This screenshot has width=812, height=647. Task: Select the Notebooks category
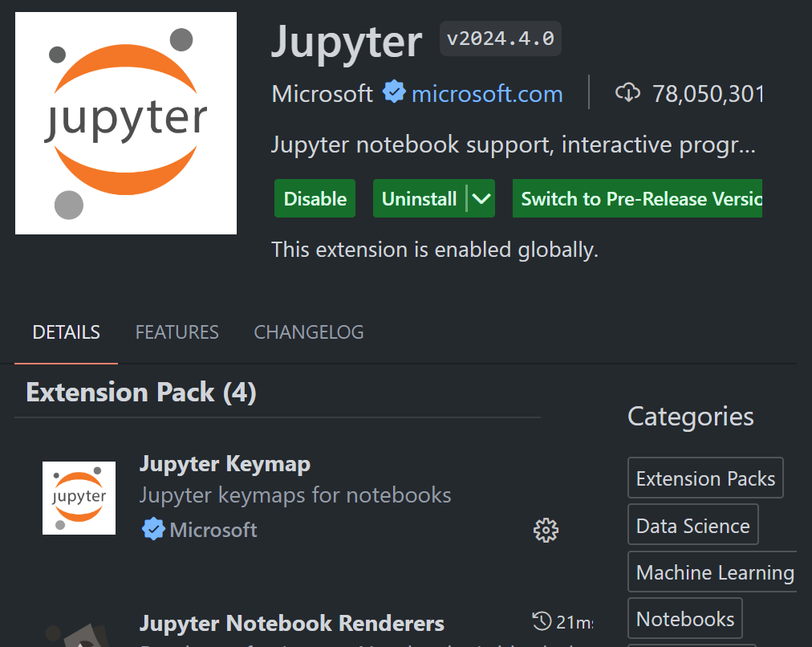coord(685,619)
